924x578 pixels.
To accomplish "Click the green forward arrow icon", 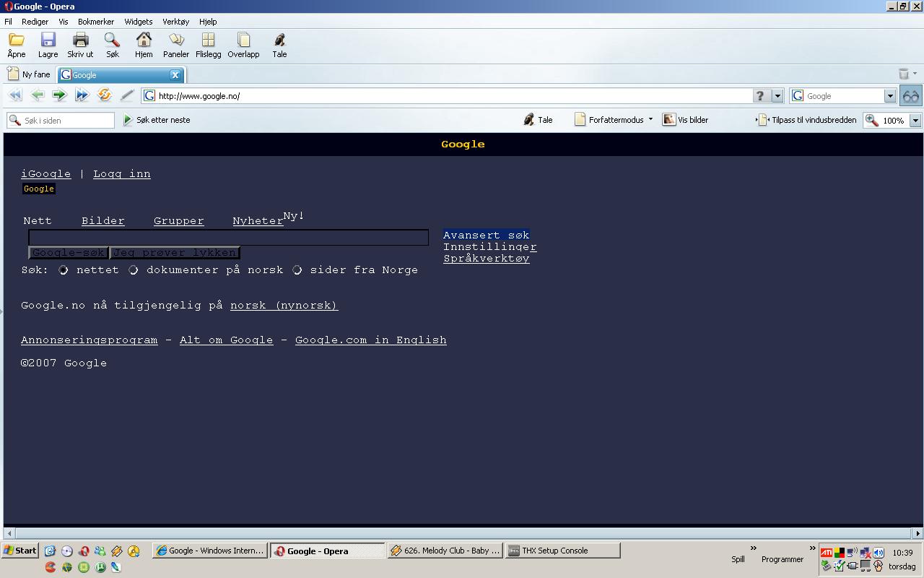I will point(59,95).
